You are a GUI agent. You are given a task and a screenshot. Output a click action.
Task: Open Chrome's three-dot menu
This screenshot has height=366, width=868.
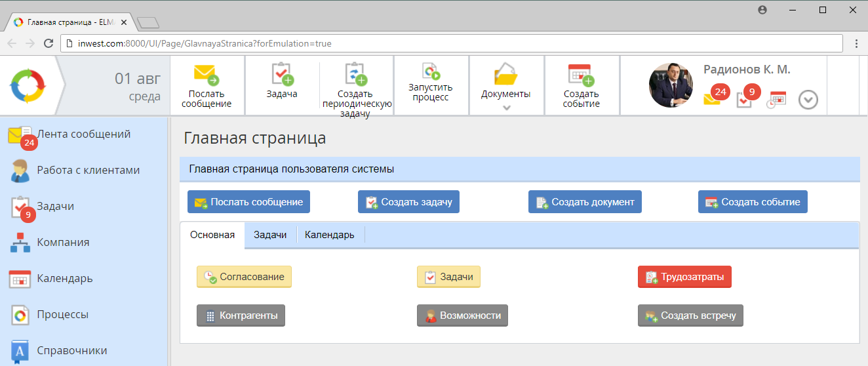click(x=856, y=43)
